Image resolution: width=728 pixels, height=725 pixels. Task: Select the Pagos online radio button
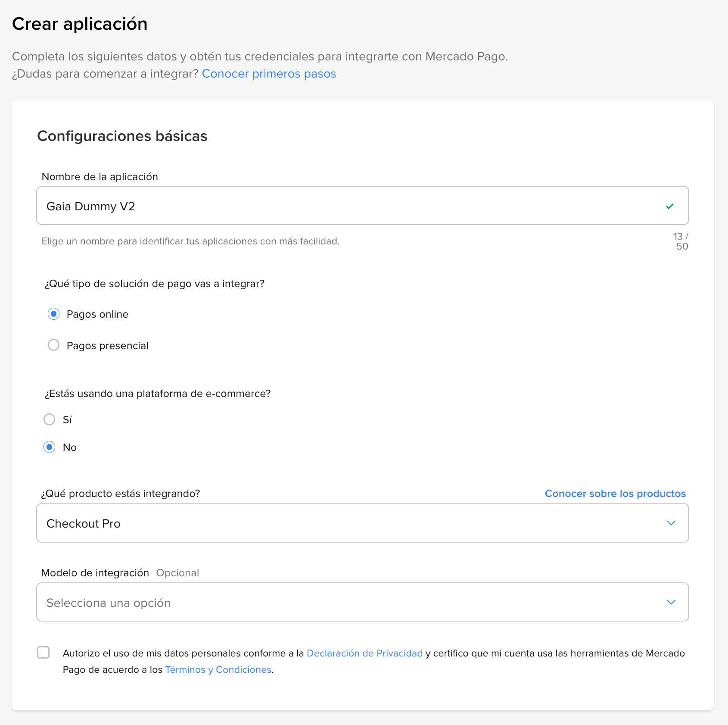coord(53,314)
